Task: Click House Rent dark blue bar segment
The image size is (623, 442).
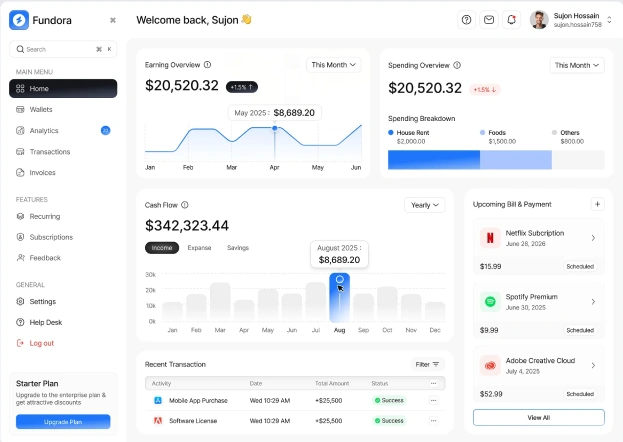Action: 434,160
